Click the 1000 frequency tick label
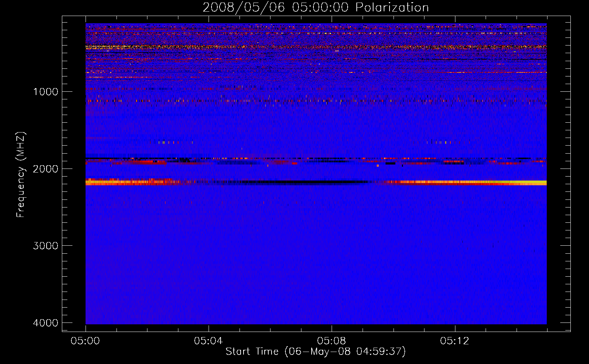The width and height of the screenshot is (589, 364). 46,91
